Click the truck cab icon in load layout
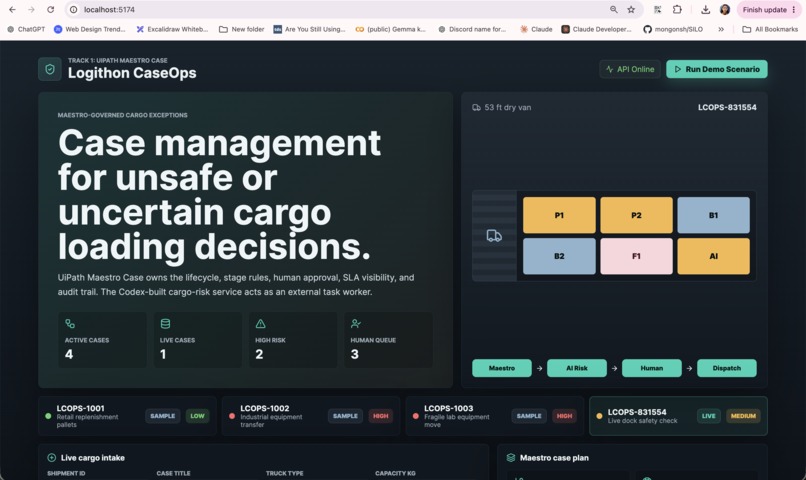Image resolution: width=806 pixels, height=480 pixels. tap(494, 236)
